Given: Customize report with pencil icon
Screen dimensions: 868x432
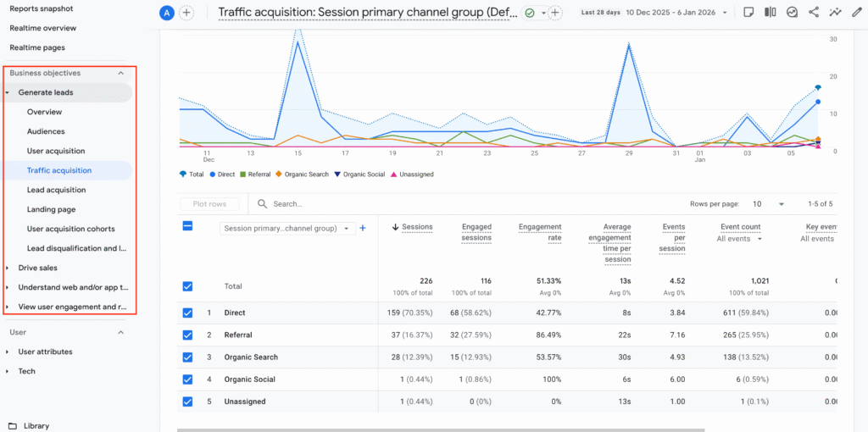Looking at the screenshot, I should tap(858, 13).
